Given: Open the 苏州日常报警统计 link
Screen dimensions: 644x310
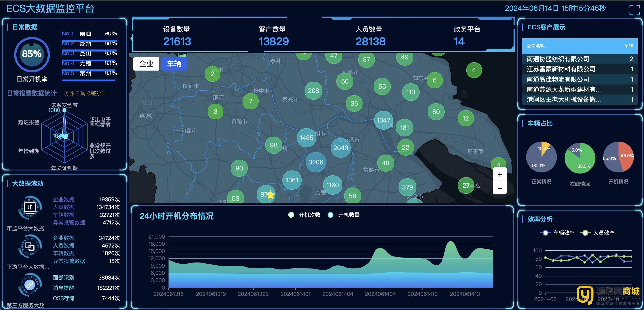Looking at the screenshot, I should tap(85, 94).
